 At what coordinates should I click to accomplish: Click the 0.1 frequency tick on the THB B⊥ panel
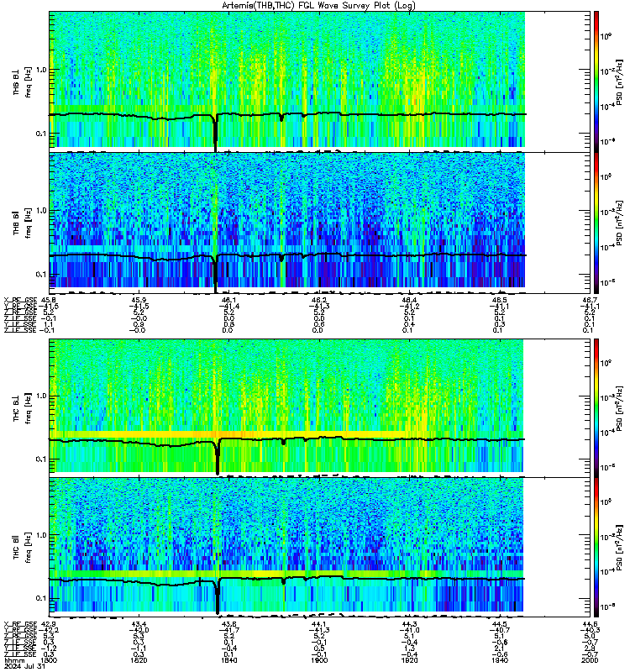tap(40, 134)
